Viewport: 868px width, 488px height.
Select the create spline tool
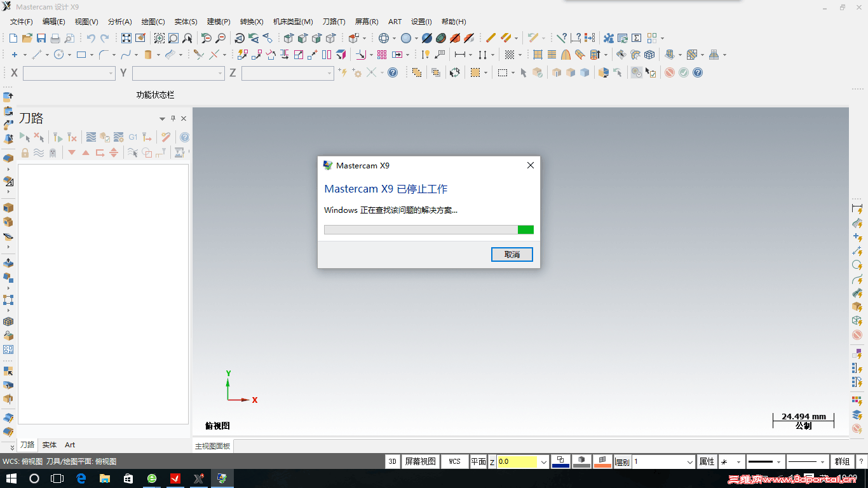(x=126, y=55)
